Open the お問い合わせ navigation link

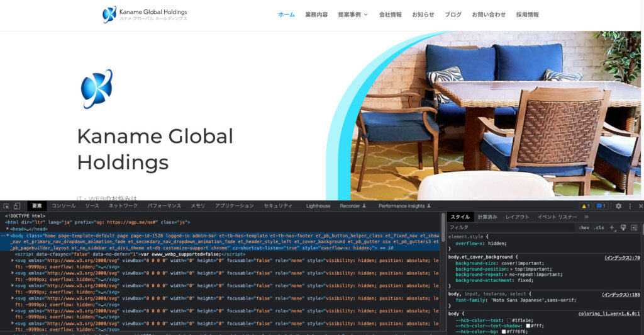[x=488, y=14]
